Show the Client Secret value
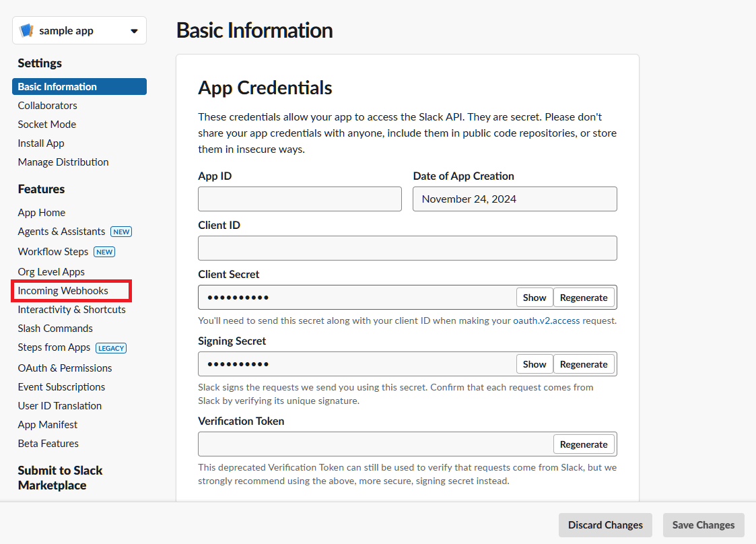The image size is (756, 544). pyautogui.click(x=535, y=298)
